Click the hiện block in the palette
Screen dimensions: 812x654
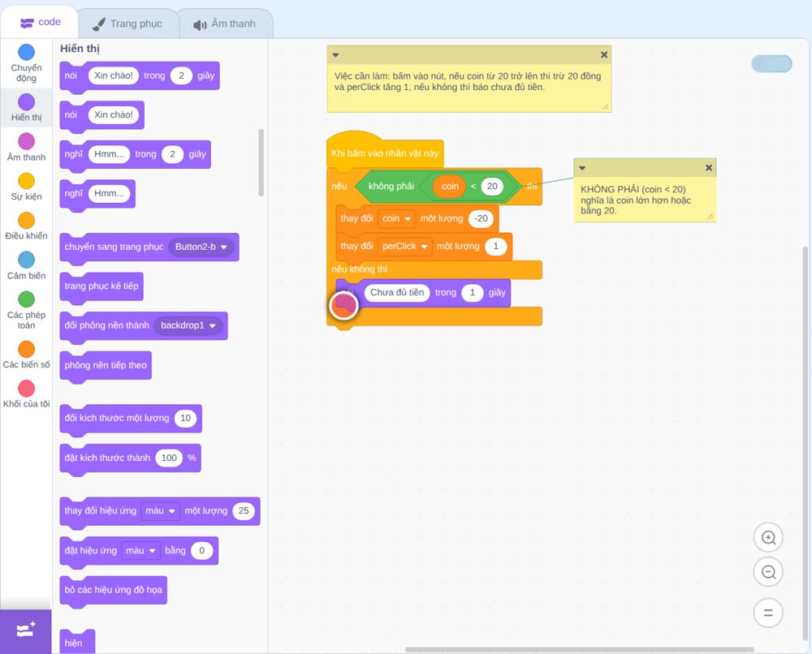(78, 642)
